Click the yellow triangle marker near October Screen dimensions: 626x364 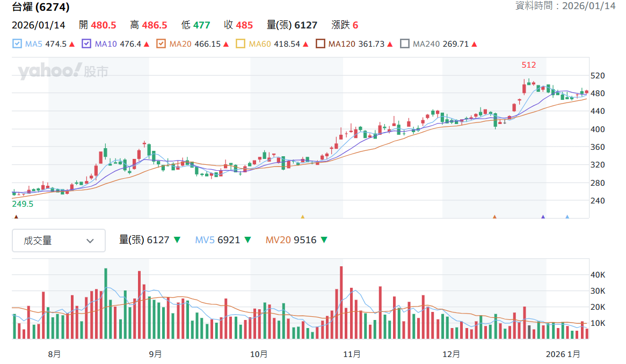[303, 217]
